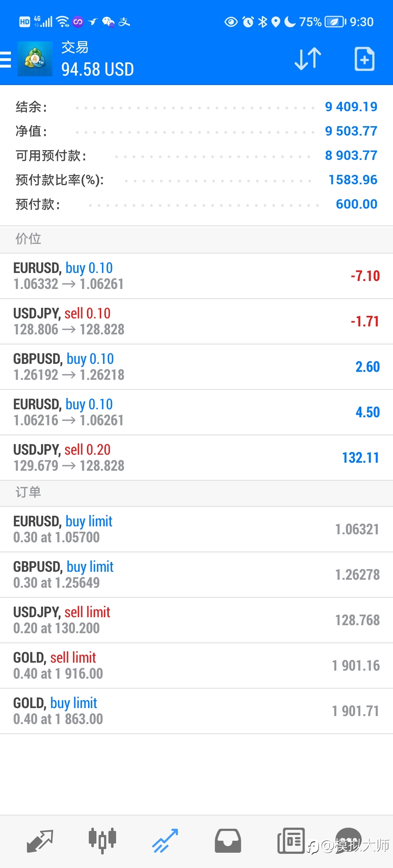The image size is (393, 868).
Task: Select EURUSD position opened at 1.06216
Action: pyautogui.click(x=196, y=413)
